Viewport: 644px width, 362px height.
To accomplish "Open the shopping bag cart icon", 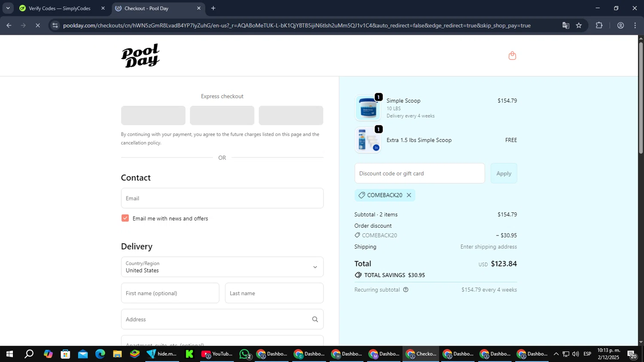I will tap(512, 55).
